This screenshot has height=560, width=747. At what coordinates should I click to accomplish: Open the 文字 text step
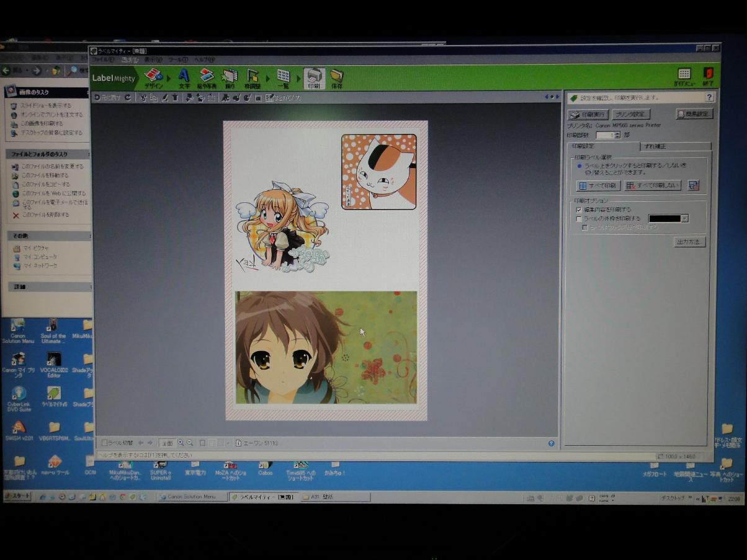tap(184, 79)
